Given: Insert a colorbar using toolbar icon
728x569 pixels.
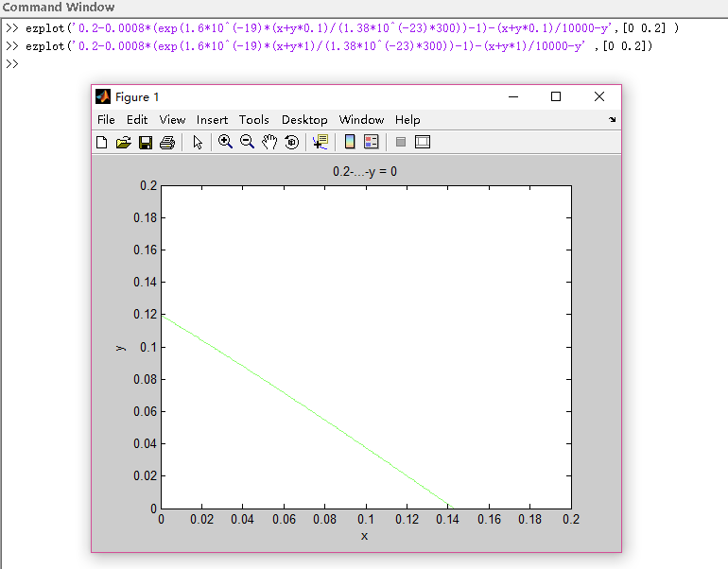Looking at the screenshot, I should pyautogui.click(x=350, y=142).
